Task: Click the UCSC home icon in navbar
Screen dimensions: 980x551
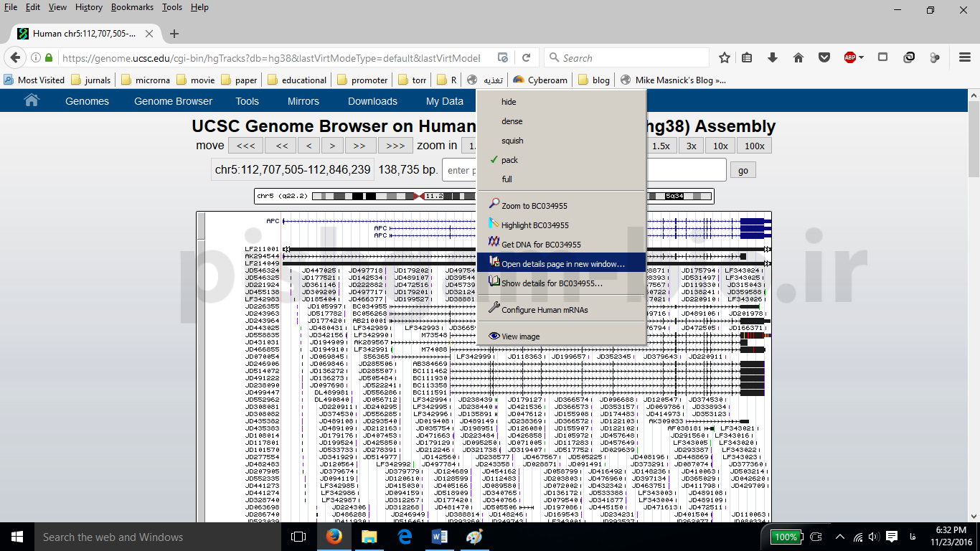Action: point(32,101)
